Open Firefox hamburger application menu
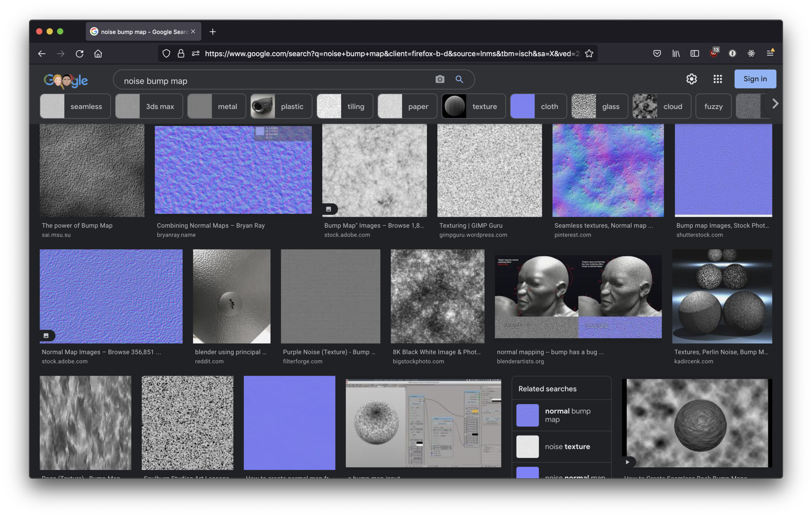Image resolution: width=812 pixels, height=517 pixels. pos(770,53)
